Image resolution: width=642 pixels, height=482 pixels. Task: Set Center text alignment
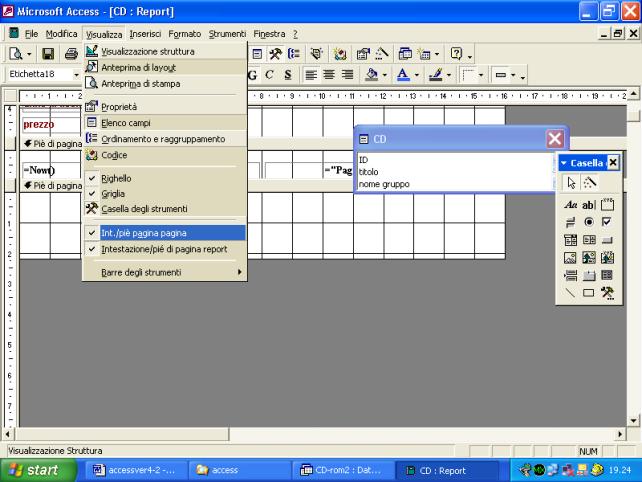point(329,75)
